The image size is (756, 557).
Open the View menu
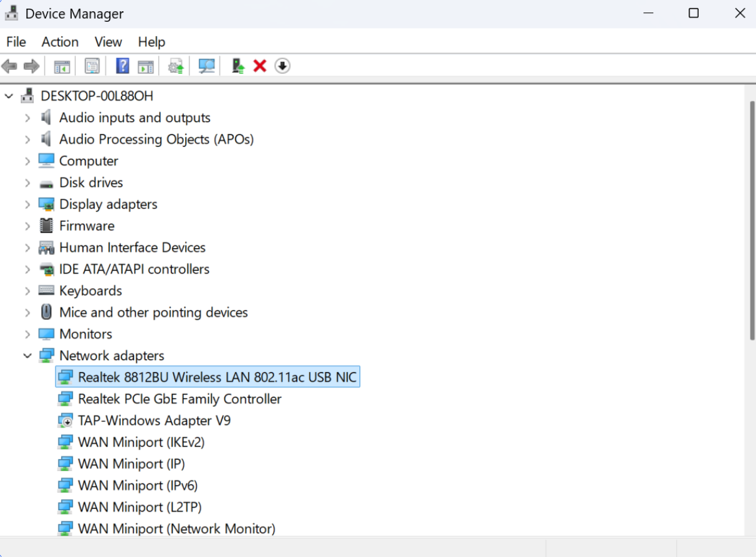[108, 42]
